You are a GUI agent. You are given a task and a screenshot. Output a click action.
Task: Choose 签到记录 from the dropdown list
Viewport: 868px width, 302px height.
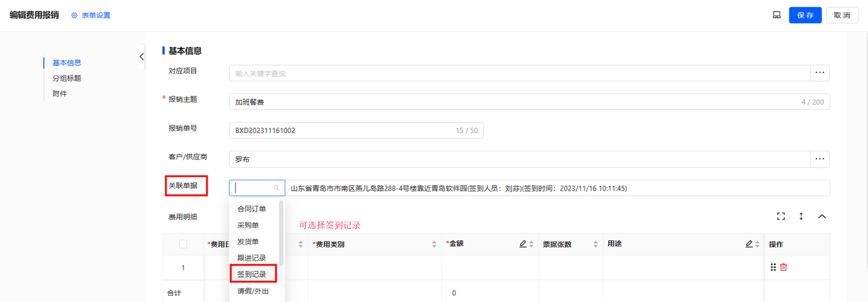tap(252, 275)
